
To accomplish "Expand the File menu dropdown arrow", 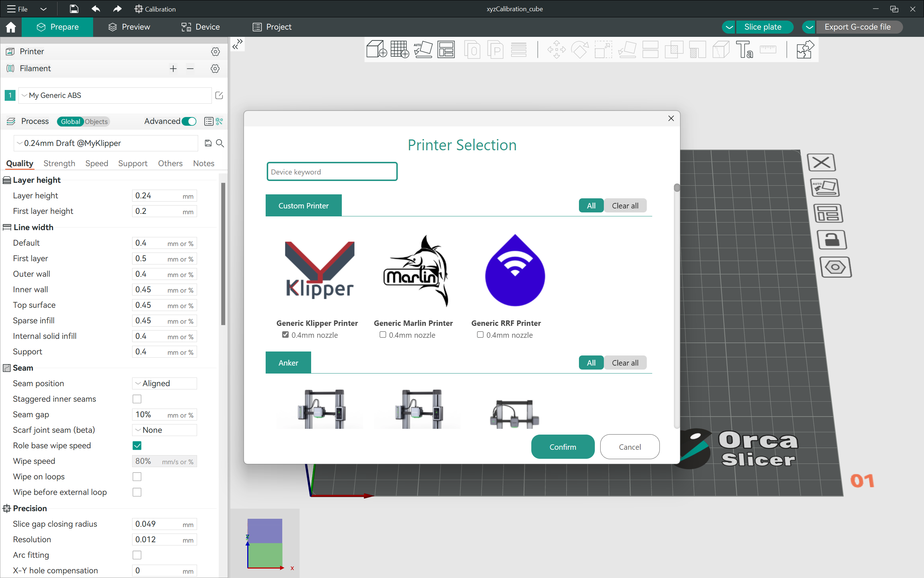I will pos(44,9).
